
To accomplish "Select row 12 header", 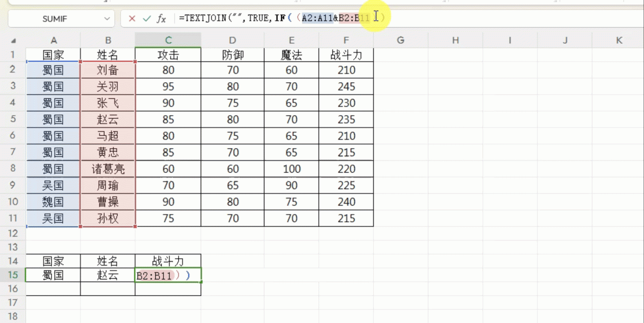I will [x=13, y=233].
